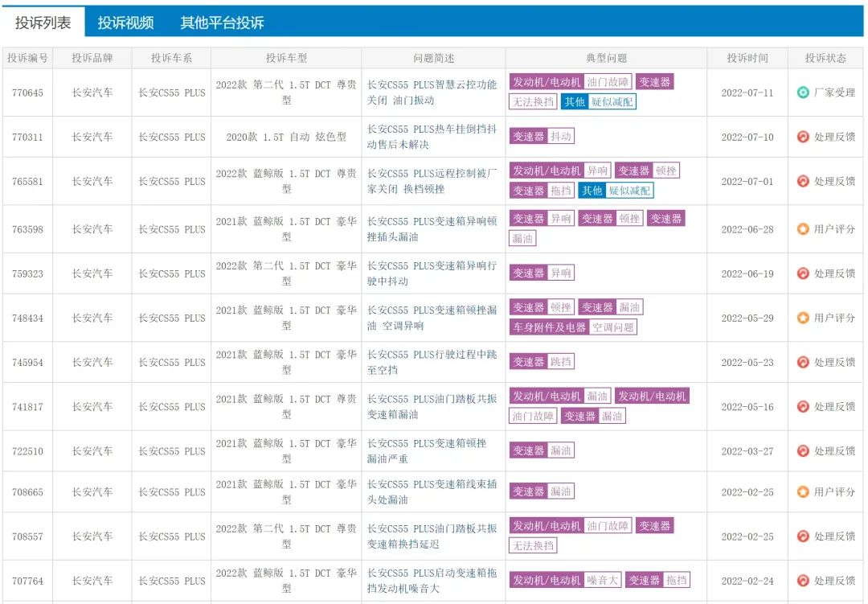Open complaint 长安CS55 PLUS油门踏板共振变速箱换挡延迟
The image size is (868, 604).
tap(432, 536)
